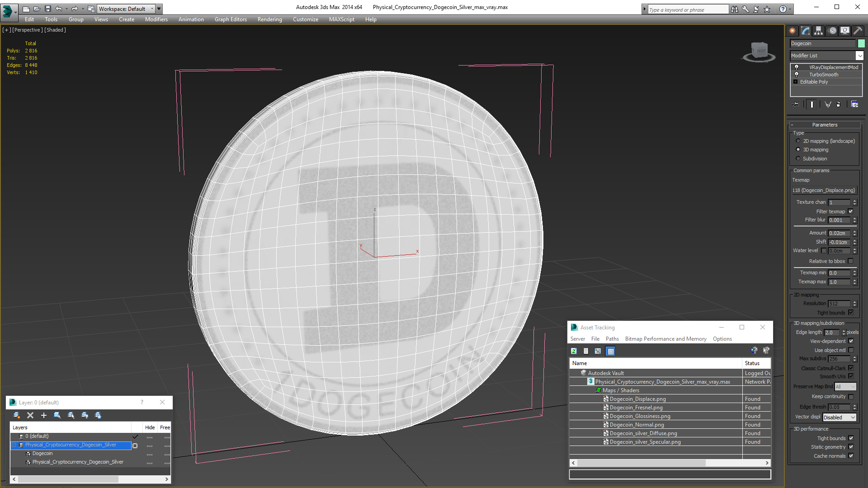Toggle VRayDisplacementMod lightbulb on or off
The image size is (868, 488).
(x=797, y=67)
